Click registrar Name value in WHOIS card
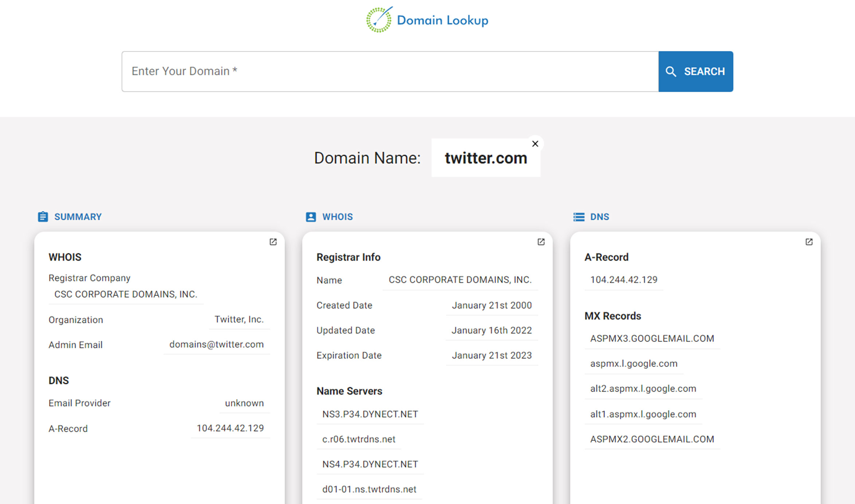 click(x=460, y=280)
